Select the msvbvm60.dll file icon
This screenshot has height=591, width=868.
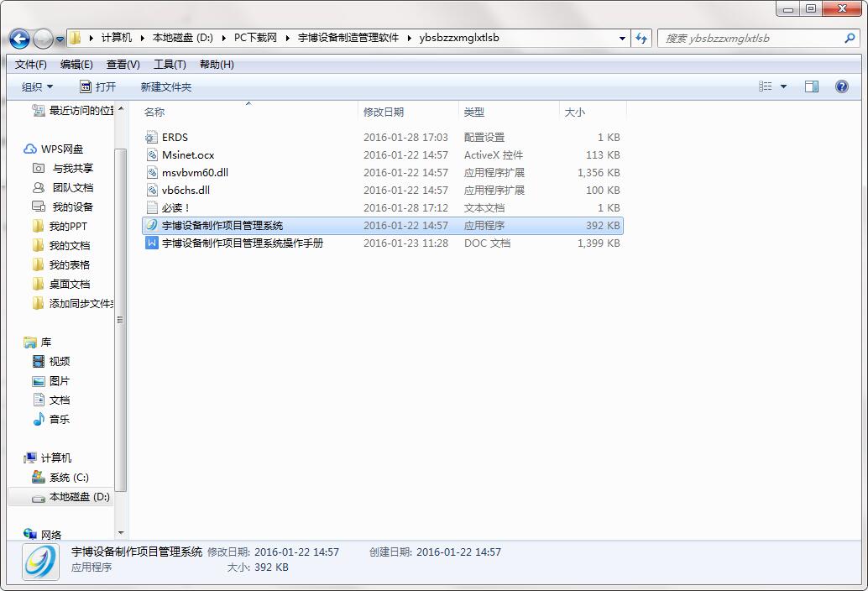(152, 173)
